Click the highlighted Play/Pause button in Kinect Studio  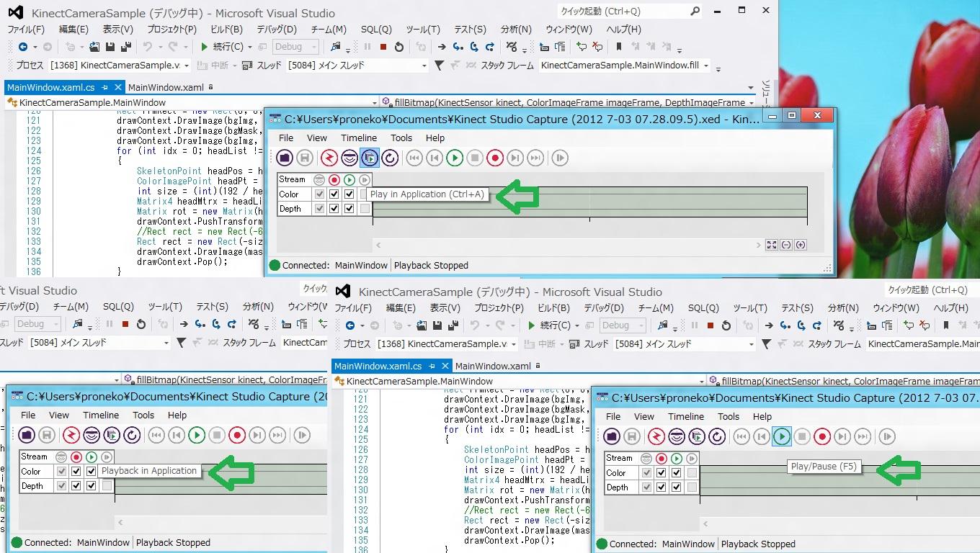[781, 436]
